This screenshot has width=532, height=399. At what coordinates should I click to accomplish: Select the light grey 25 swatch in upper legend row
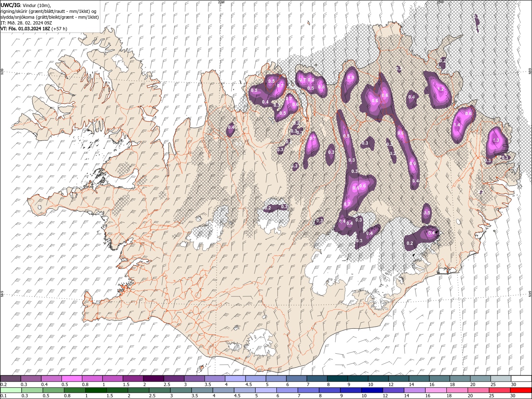(500, 379)
